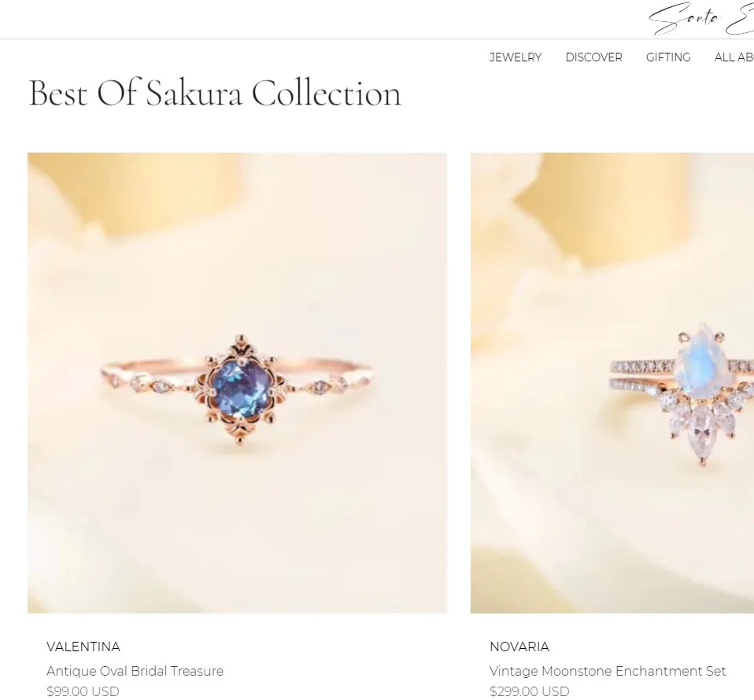Open the Novaria moonstone ring set photo
The image size is (754, 700).
click(612, 383)
